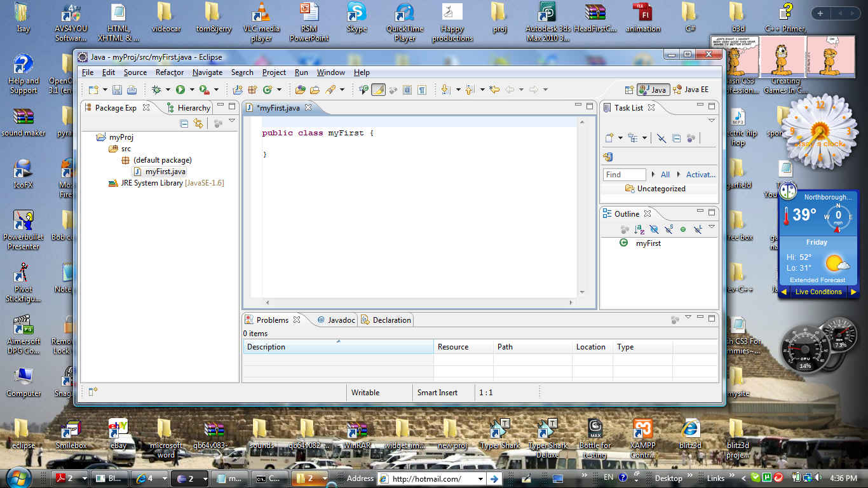
Task: Select JRE System Library tree item
Action: [x=166, y=183]
